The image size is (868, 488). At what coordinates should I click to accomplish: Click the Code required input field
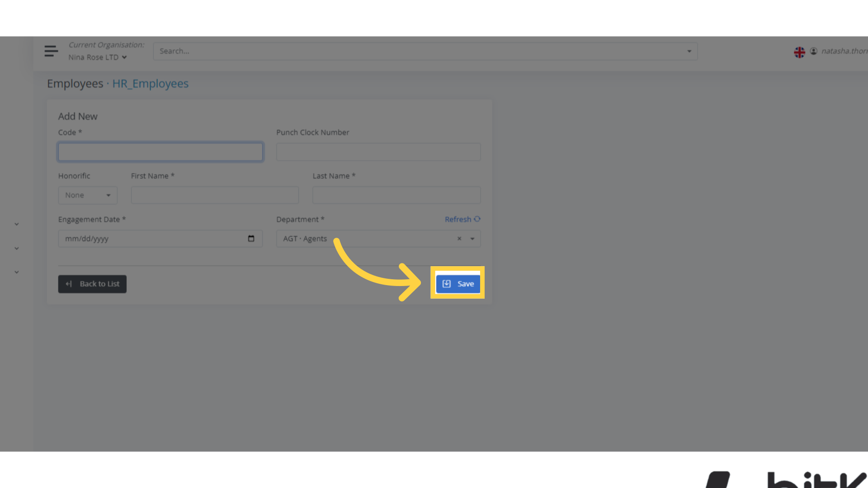click(160, 152)
